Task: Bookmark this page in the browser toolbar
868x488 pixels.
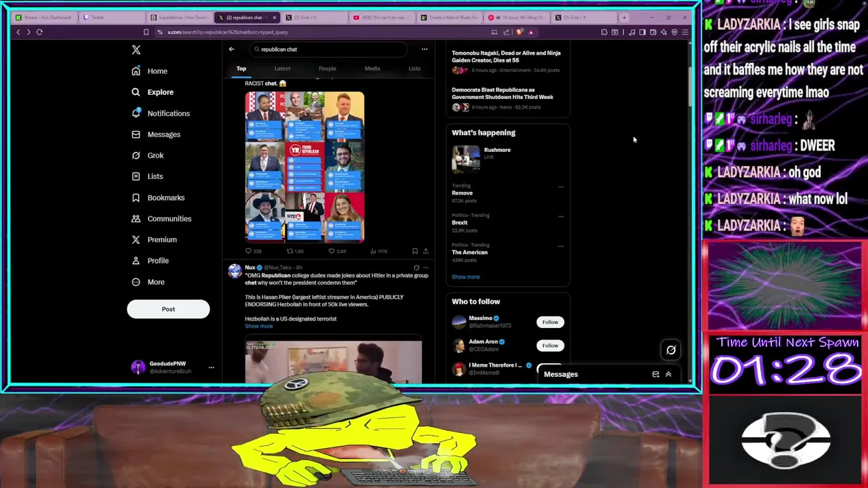Action: click(146, 32)
